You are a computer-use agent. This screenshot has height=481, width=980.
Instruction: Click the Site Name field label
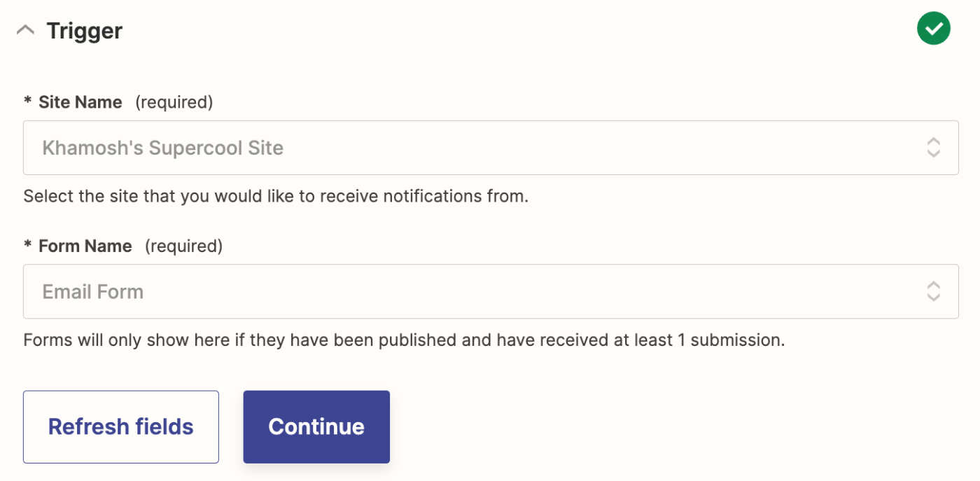[80, 102]
